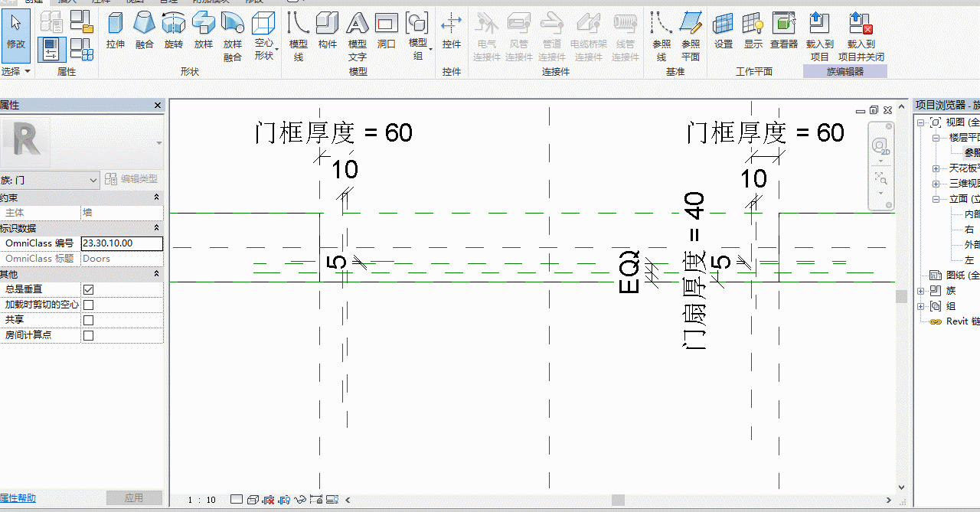Select the 放样 sweep tool
This screenshot has height=512, width=980.
tap(203, 31)
